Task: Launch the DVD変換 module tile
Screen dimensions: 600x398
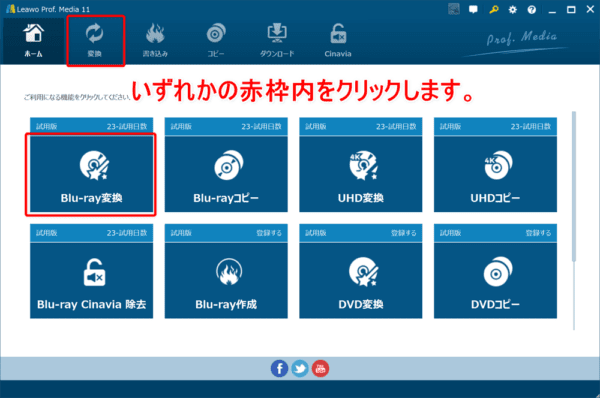Action: 361,281
